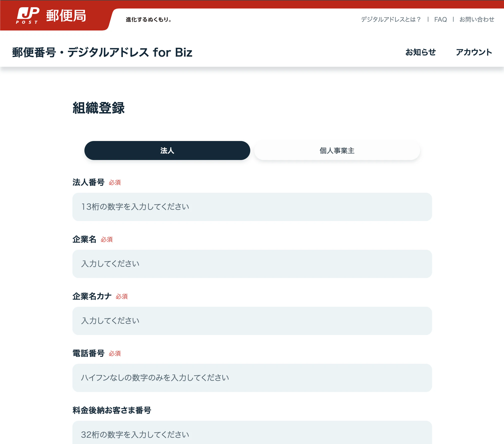504x444 pixels.
Task: Focus the 企業名カナ input field
Action: (x=252, y=321)
